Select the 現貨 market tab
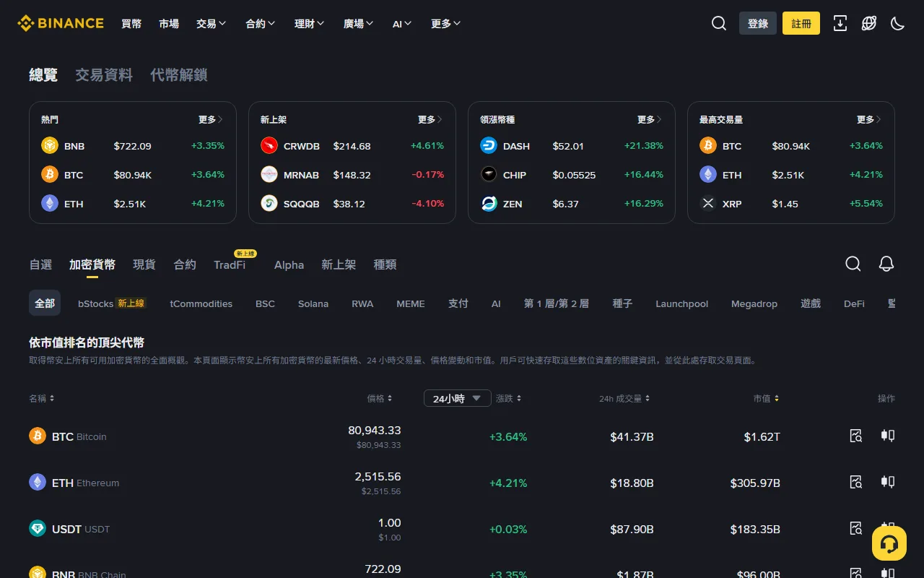924x578 pixels. point(144,264)
